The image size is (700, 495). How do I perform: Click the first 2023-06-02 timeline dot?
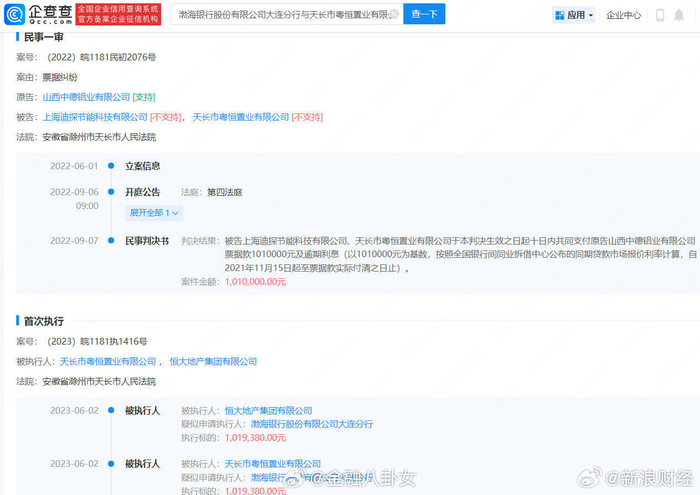tap(111, 410)
